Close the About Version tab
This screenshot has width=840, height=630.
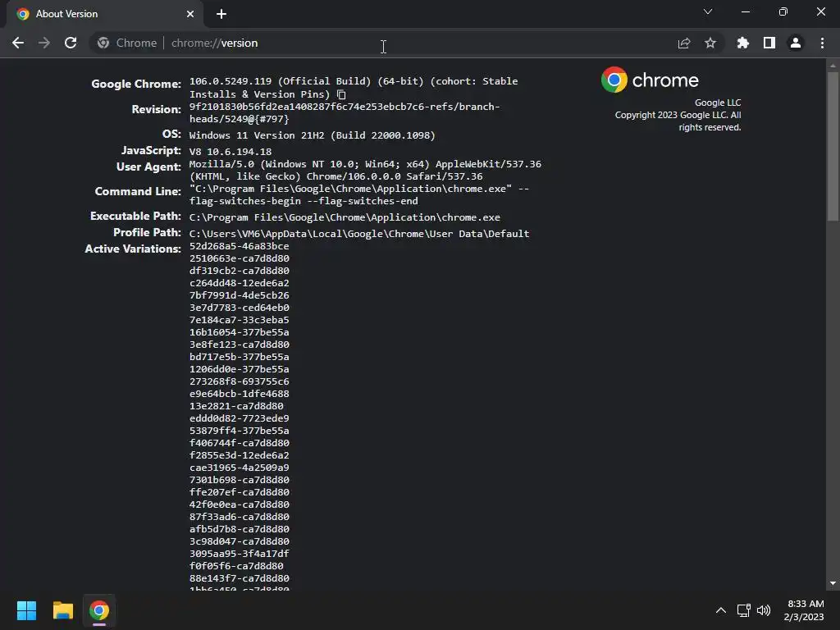[190, 14]
